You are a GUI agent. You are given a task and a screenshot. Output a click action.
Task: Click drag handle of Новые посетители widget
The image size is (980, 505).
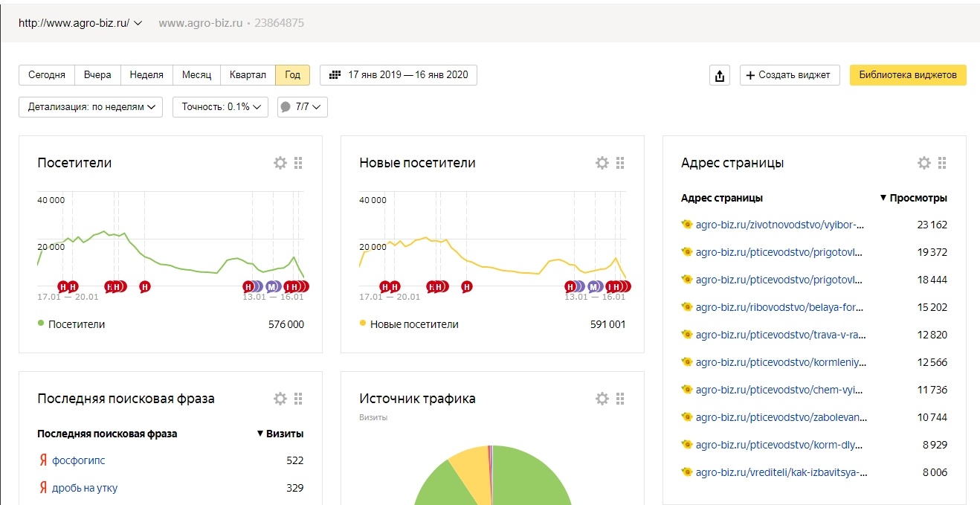[x=620, y=163]
